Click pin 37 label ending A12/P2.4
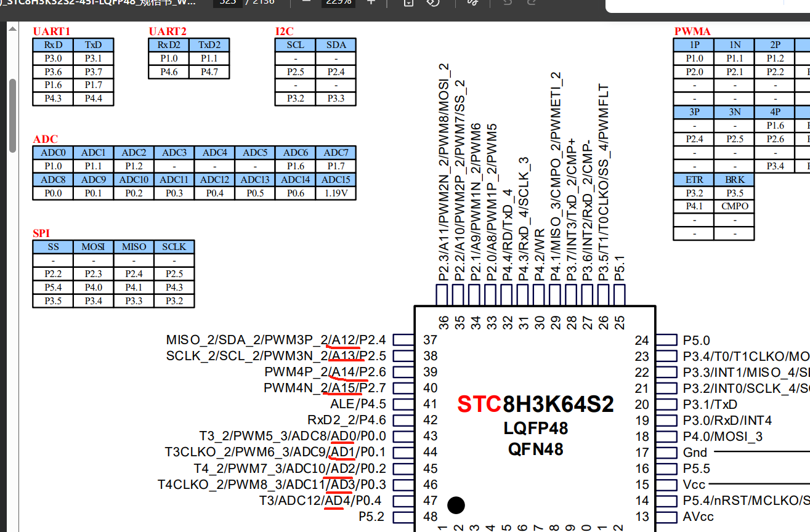810x532 pixels. tap(276, 340)
